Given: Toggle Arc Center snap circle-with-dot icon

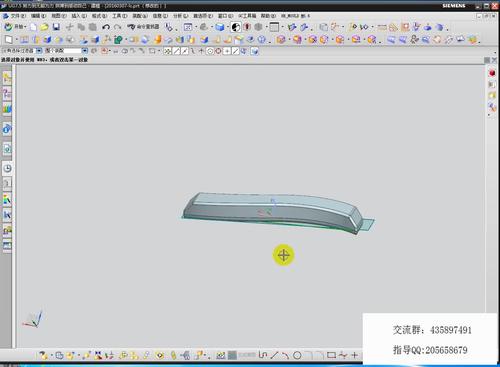Looking at the screenshot, I should tap(210, 51).
